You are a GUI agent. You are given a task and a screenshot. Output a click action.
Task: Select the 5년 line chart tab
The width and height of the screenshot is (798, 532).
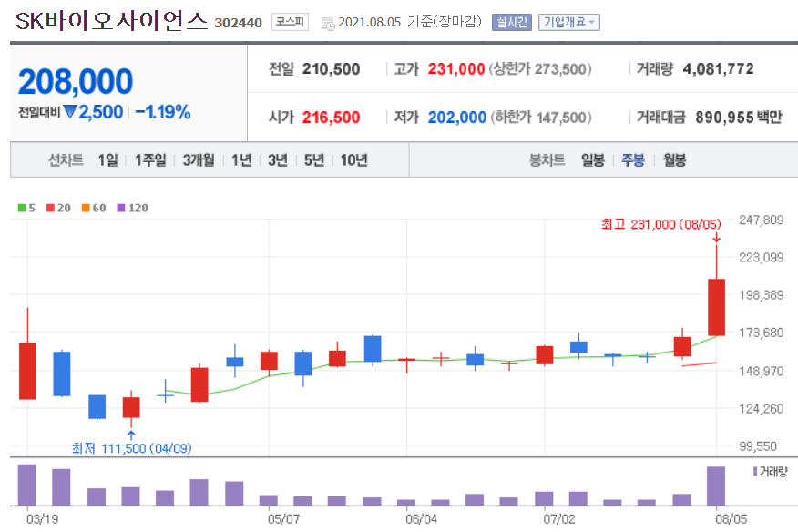(314, 160)
